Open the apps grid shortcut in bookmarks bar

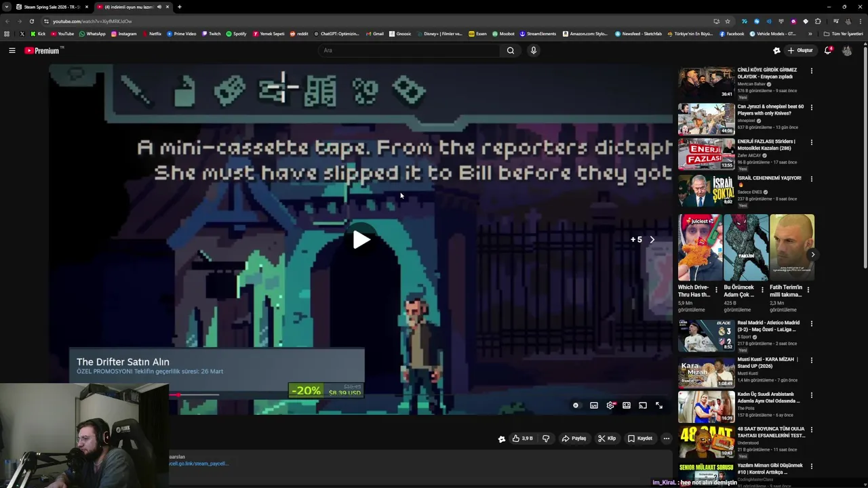pos(7,33)
